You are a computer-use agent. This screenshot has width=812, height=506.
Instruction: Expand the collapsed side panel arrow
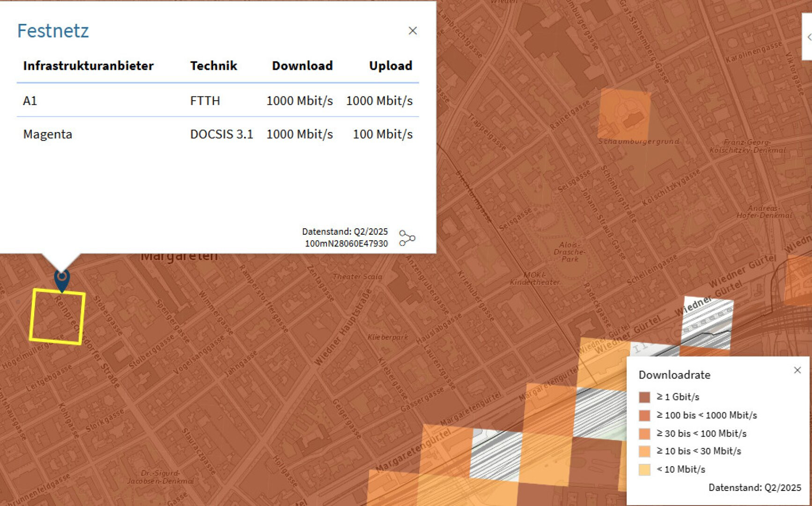[x=809, y=37]
